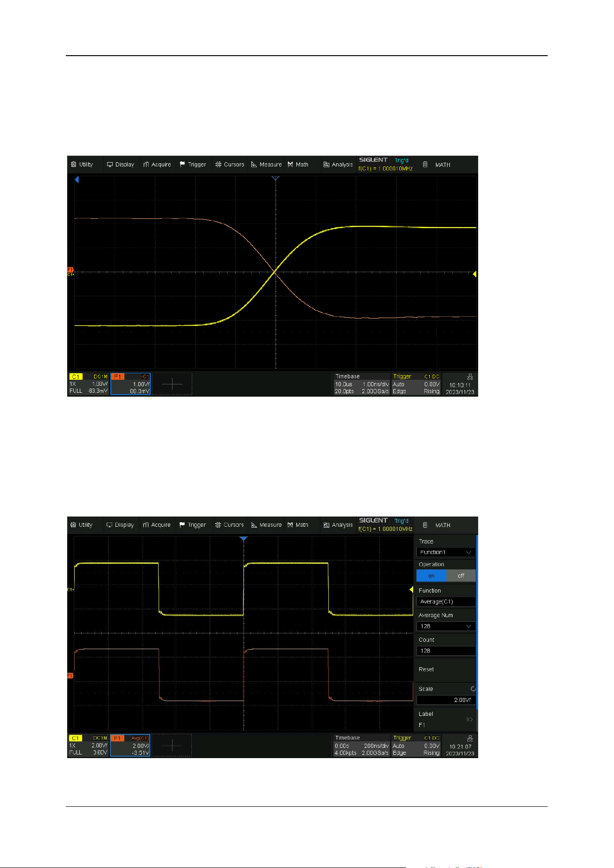Click the Display monitor icon in lower screenshot
The height and width of the screenshot is (868, 614).
109,525
